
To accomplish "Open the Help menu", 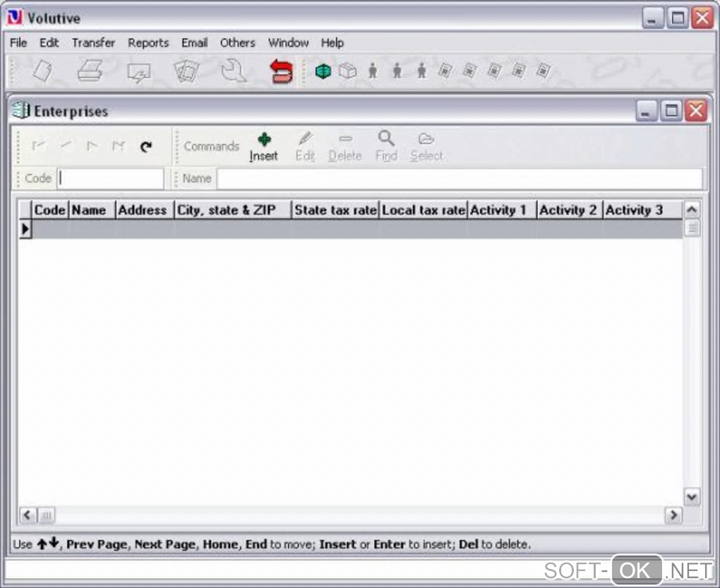I will coord(332,42).
